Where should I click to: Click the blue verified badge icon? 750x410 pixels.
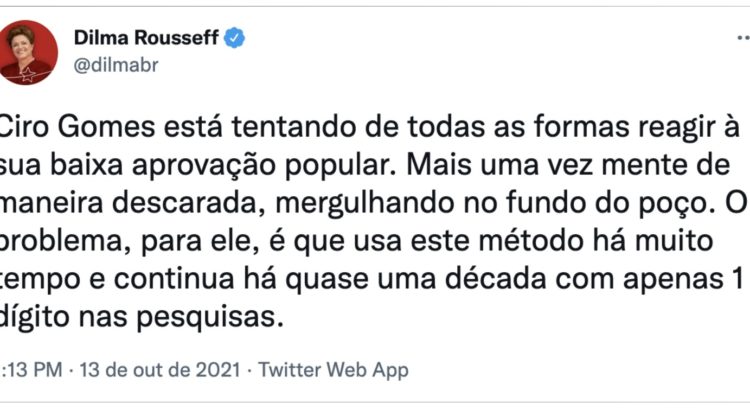tap(236, 40)
